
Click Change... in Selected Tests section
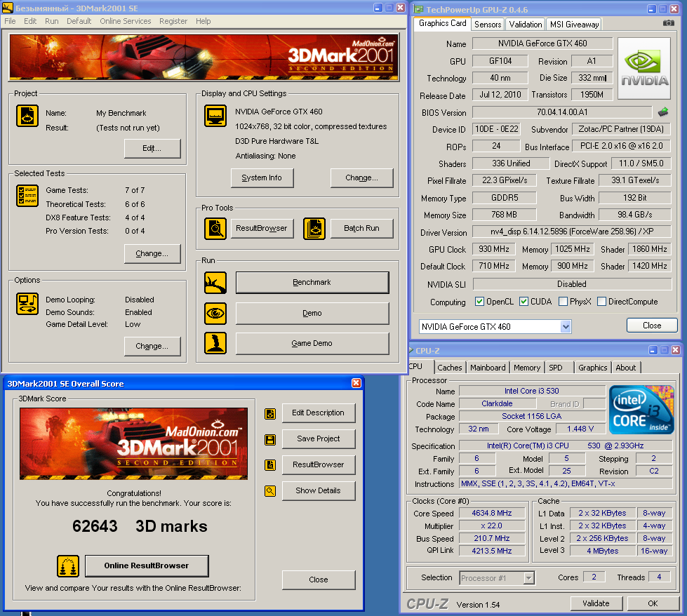pyautogui.click(x=152, y=254)
